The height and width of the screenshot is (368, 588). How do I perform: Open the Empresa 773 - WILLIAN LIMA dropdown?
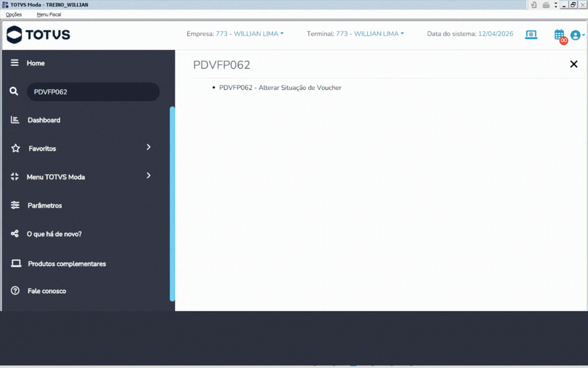(x=250, y=34)
